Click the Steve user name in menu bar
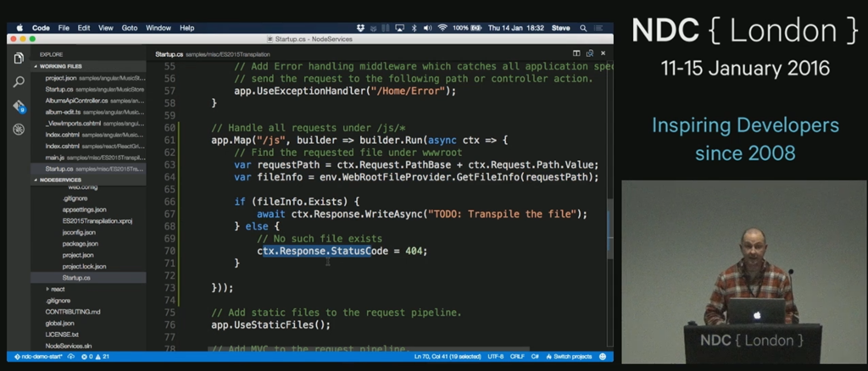 point(561,28)
